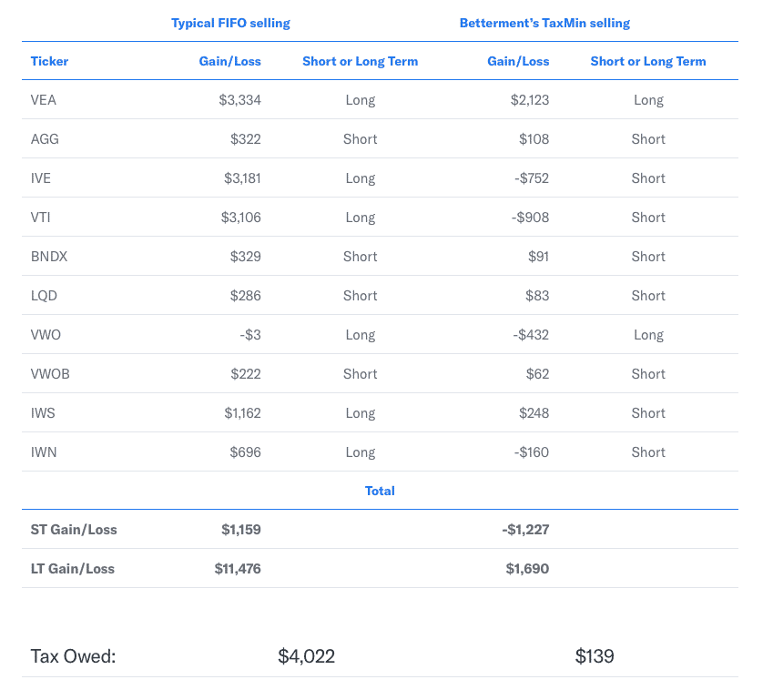Click FIFO term 'Short' in the AGG row

[361, 139]
